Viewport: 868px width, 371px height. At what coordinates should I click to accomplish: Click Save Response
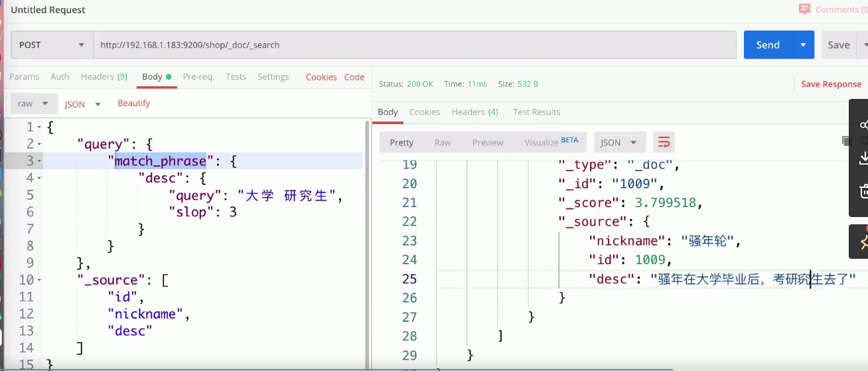click(x=831, y=84)
